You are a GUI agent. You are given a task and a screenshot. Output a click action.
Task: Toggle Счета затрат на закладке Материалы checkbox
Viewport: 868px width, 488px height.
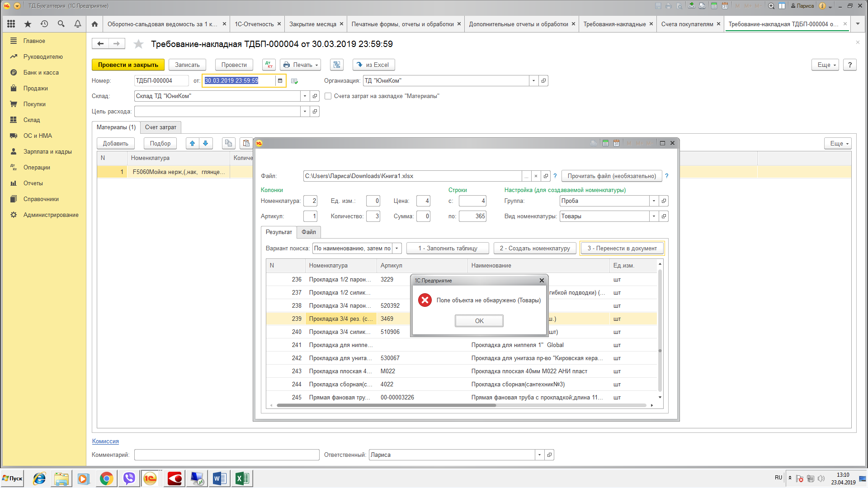tap(328, 96)
